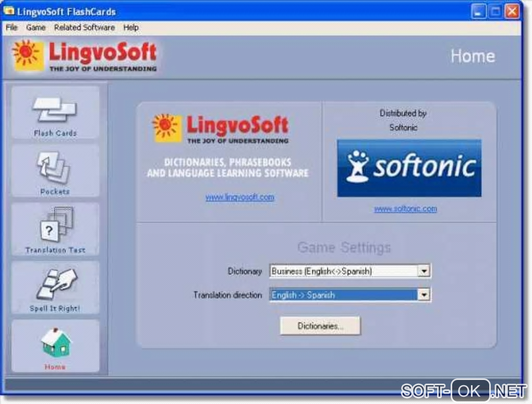Click the Distributed by Softonic text
The width and height of the screenshot is (532, 404).
[403, 120]
